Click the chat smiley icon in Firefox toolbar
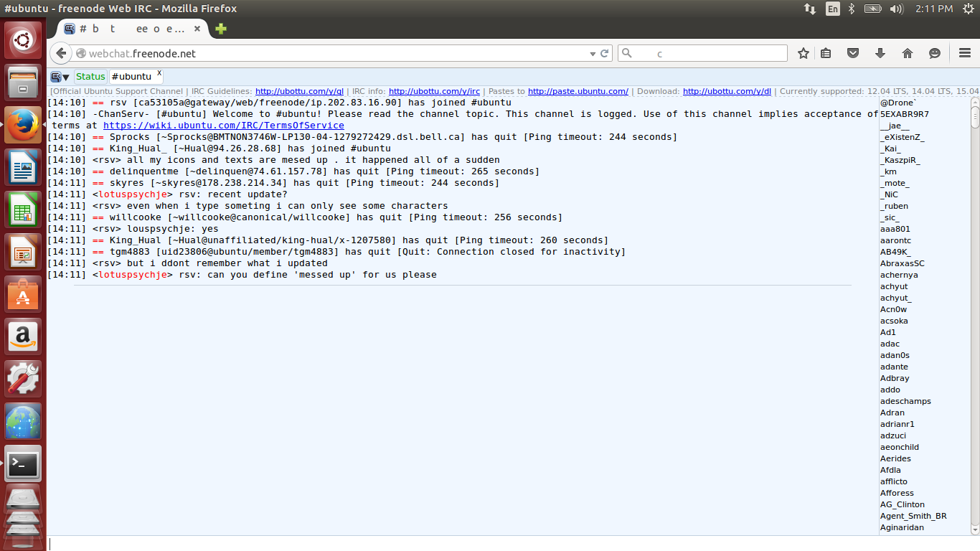 (935, 53)
